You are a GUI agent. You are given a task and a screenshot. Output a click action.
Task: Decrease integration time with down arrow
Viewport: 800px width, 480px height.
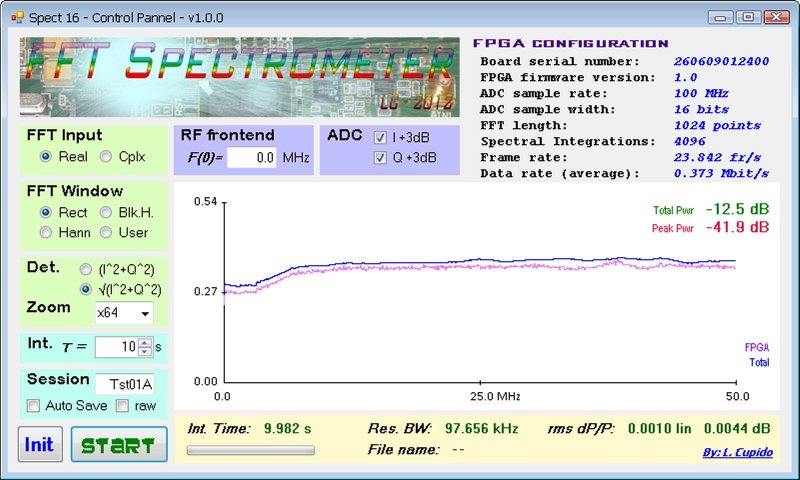tap(145, 351)
